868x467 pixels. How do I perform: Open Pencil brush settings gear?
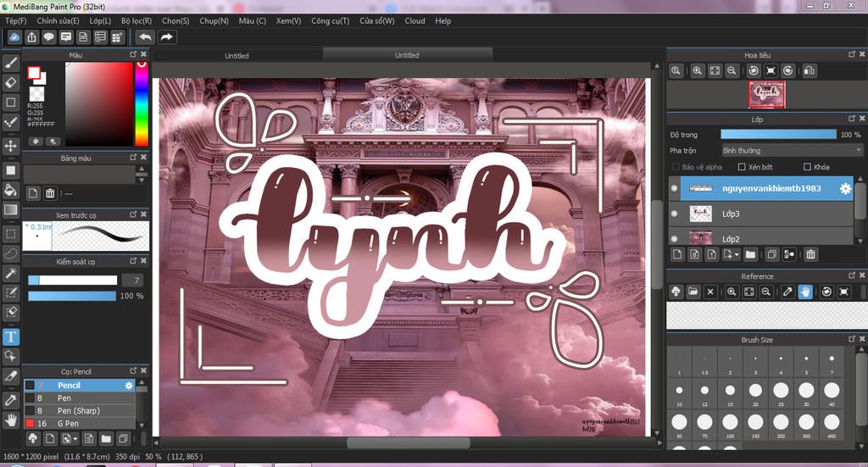coord(129,385)
